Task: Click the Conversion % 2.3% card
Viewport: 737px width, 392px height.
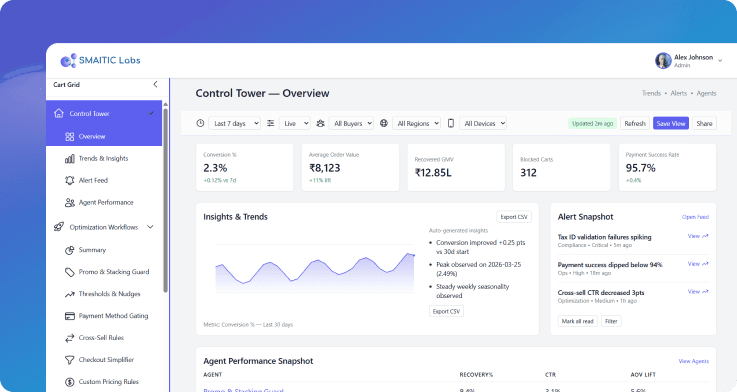Action: click(244, 167)
